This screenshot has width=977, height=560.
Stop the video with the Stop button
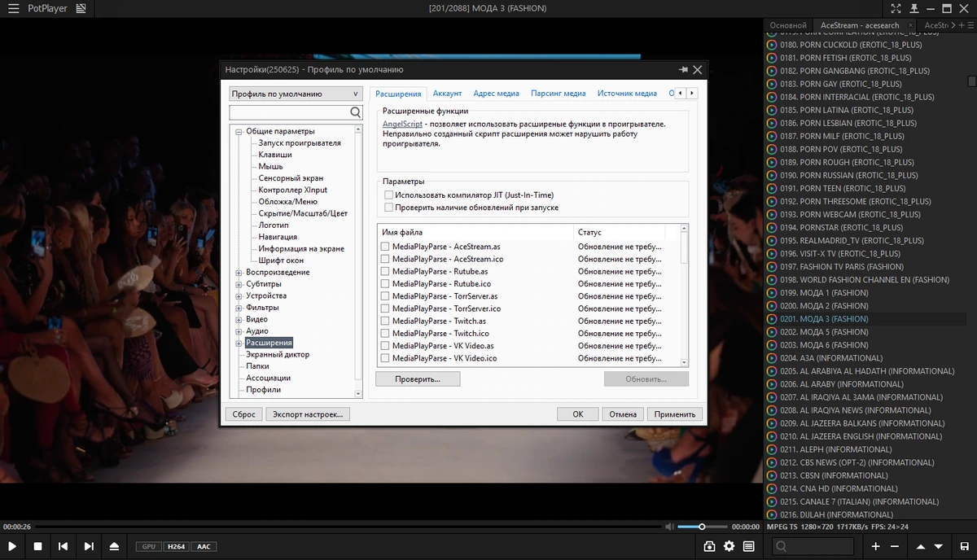(x=37, y=546)
